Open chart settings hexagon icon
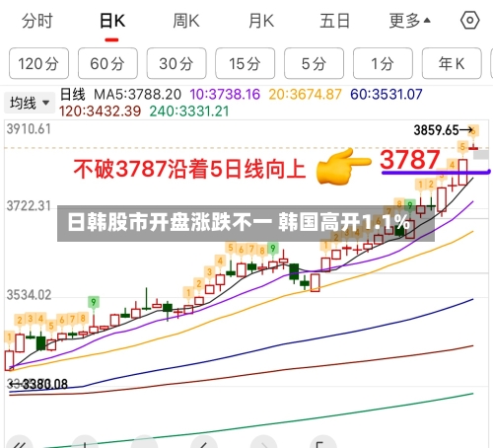This screenshot has height=448, width=493. coord(469,21)
